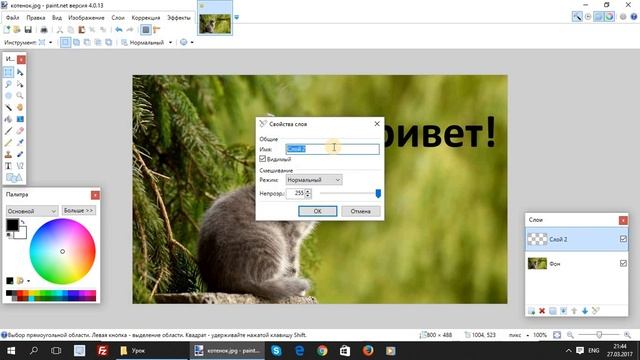Screen dimensions: 640x360
Task: Click Отмена in layer properties dialog
Action: [360, 211]
